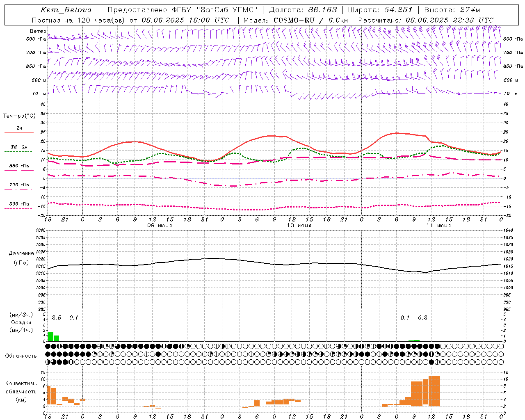Click the Ветер wind panel label

[38, 31]
